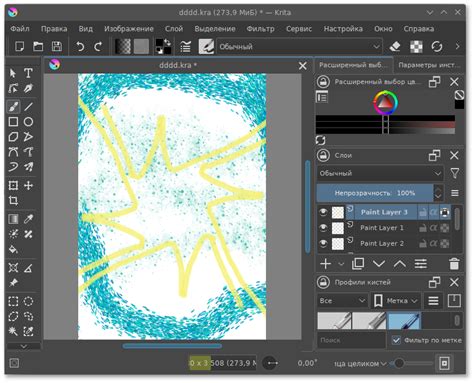This screenshot has width=474, height=383.
Task: Open the 'Метка' tag dropdown
Action: (396, 301)
